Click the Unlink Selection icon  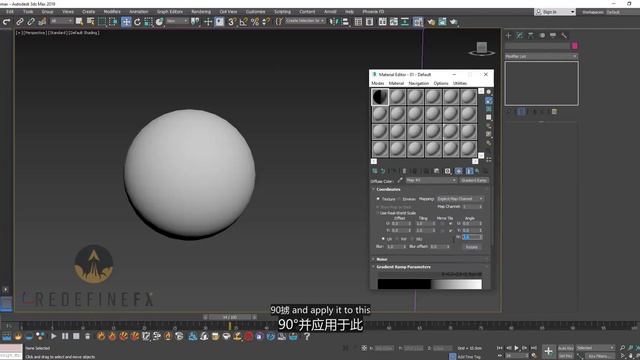coord(31,22)
